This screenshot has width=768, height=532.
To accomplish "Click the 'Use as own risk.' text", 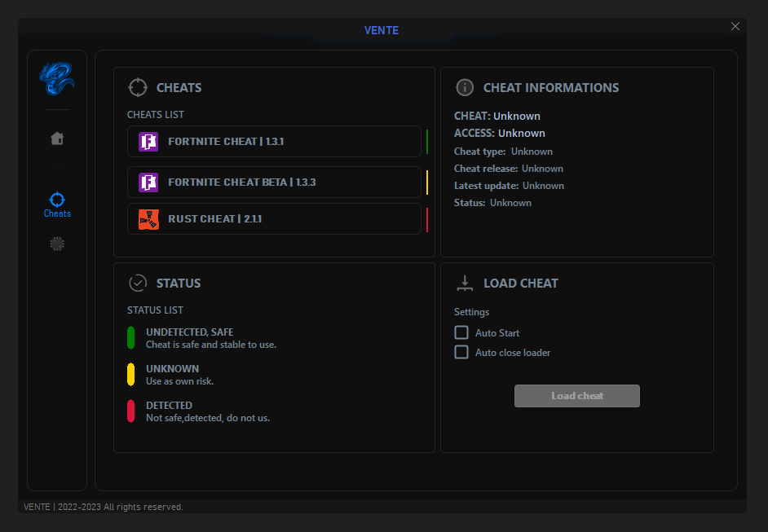I will click(179, 381).
